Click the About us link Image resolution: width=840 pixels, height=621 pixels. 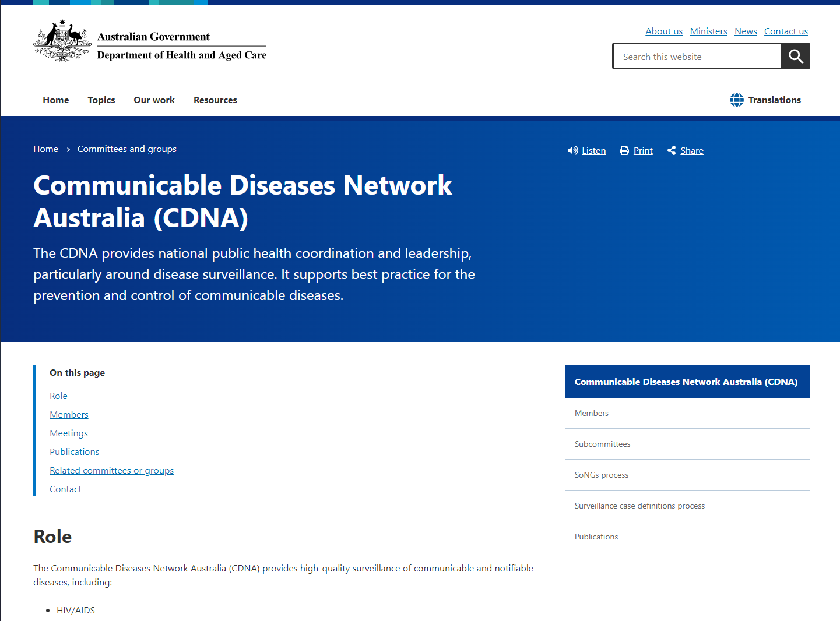663,31
